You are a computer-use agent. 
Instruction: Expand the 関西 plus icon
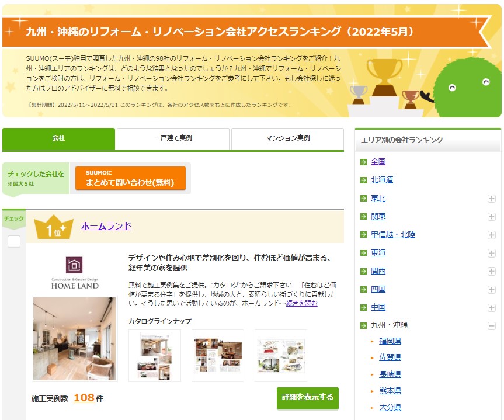[492, 271]
